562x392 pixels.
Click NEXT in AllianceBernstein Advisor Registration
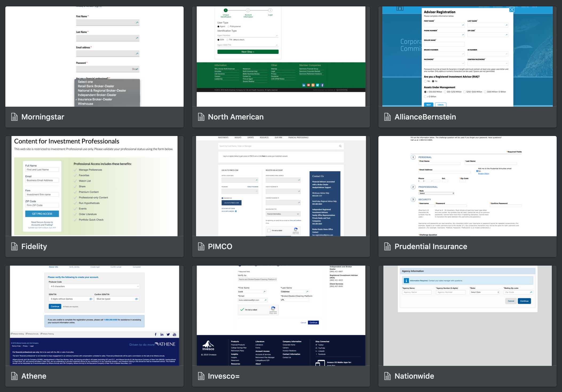tap(429, 105)
